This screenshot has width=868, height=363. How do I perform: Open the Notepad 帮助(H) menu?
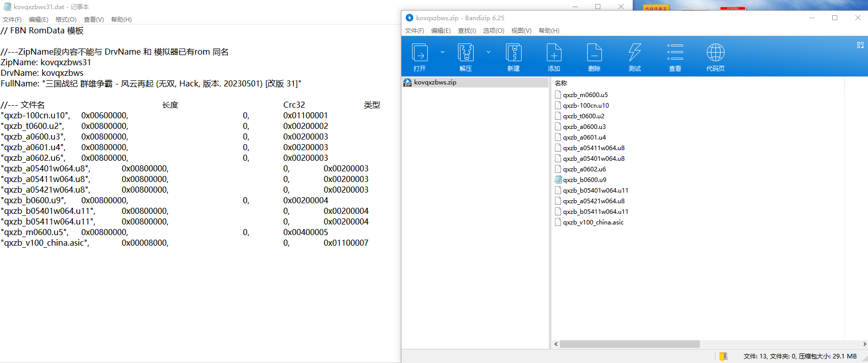(121, 20)
